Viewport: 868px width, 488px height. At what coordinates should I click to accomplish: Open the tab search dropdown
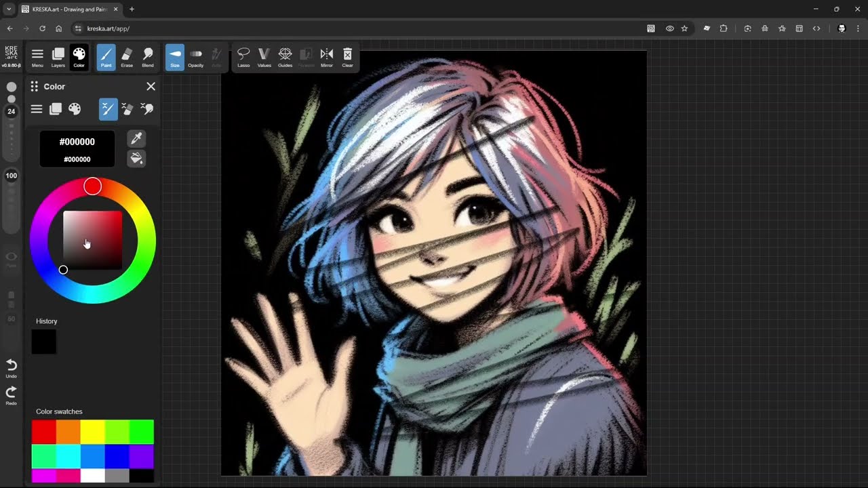coord(9,9)
